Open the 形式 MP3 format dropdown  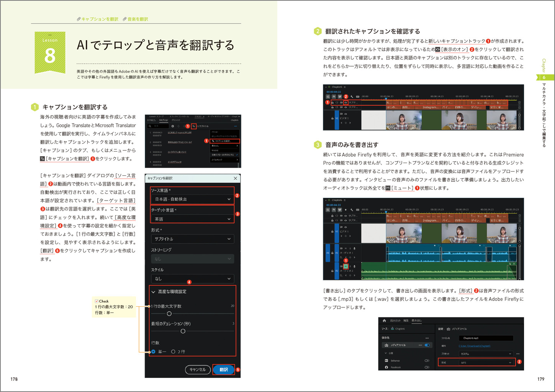486,363
